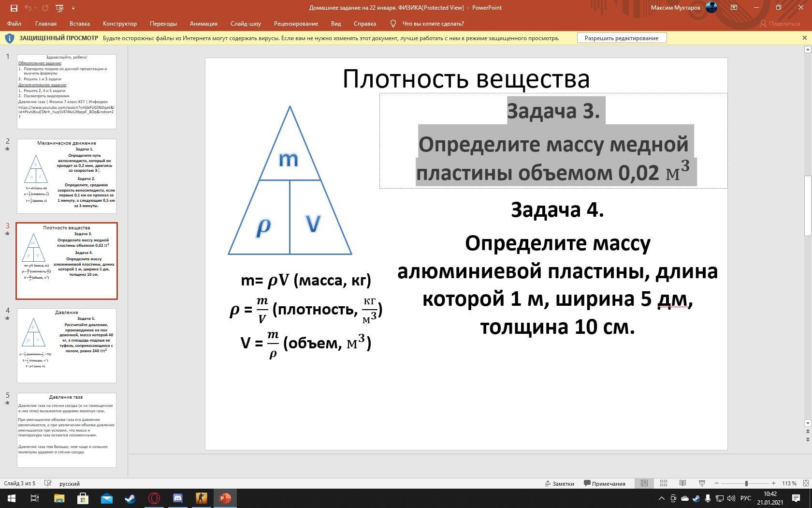Image resolution: width=812 pixels, height=508 pixels.
Task: Click the scroll down arrow of slide scrollbar
Action: pyautogui.click(x=807, y=423)
